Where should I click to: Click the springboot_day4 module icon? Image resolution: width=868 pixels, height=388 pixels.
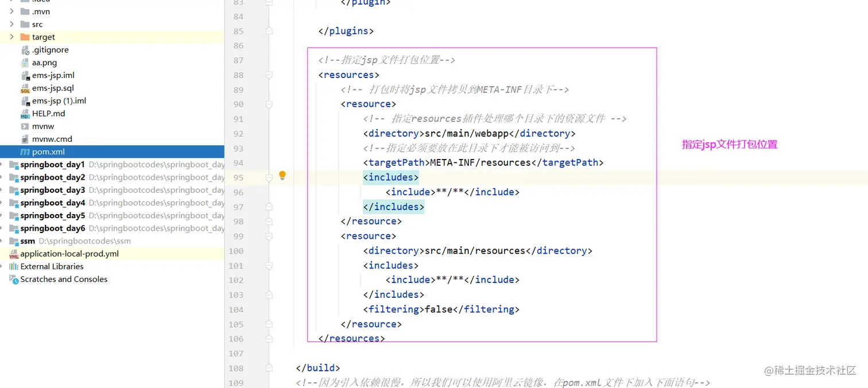pos(14,203)
